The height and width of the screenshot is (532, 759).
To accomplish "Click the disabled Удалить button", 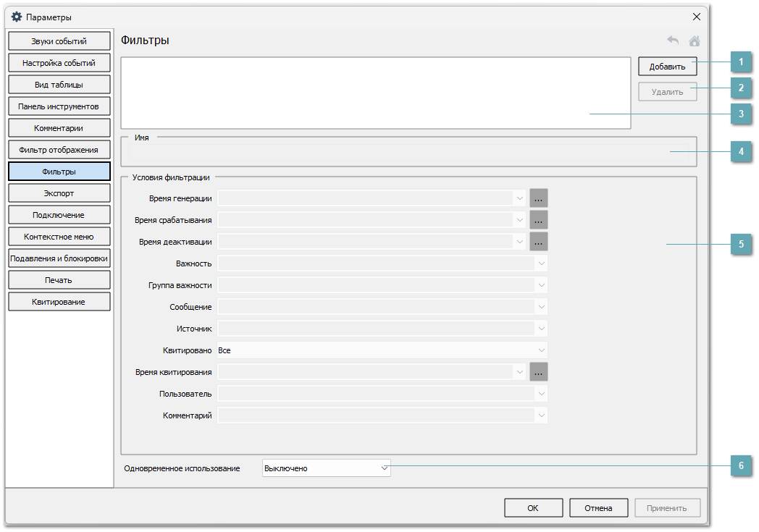I will (x=667, y=91).
